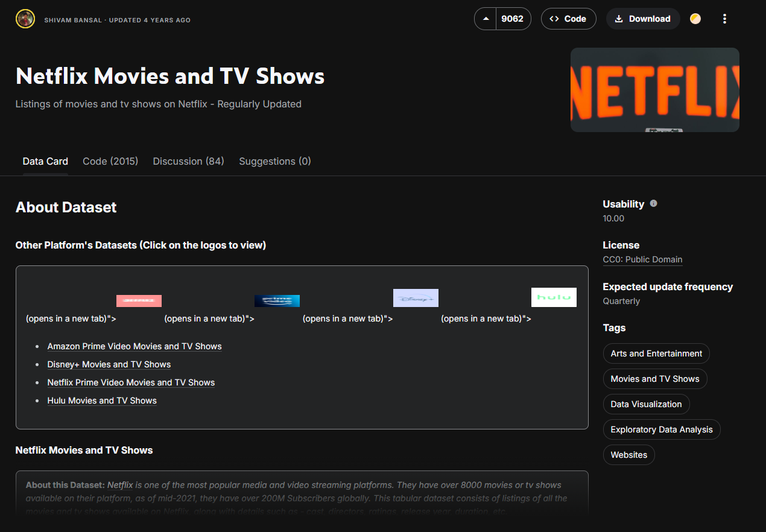
Task: Open the three-dot more options menu
Action: coord(724,19)
